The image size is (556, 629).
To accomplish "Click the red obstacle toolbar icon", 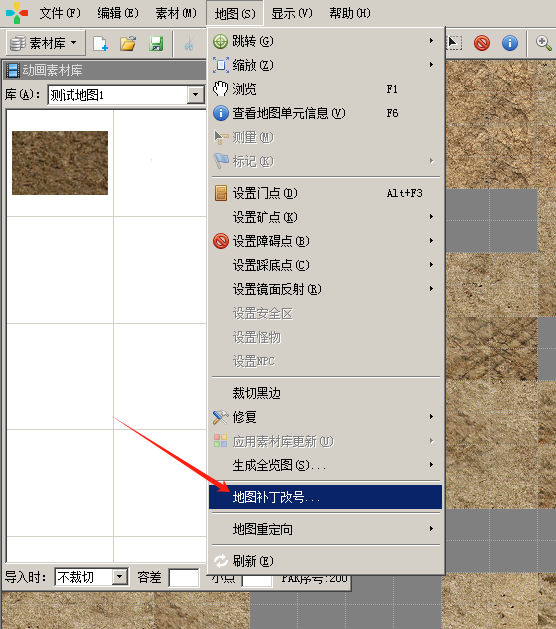I will click(482, 43).
